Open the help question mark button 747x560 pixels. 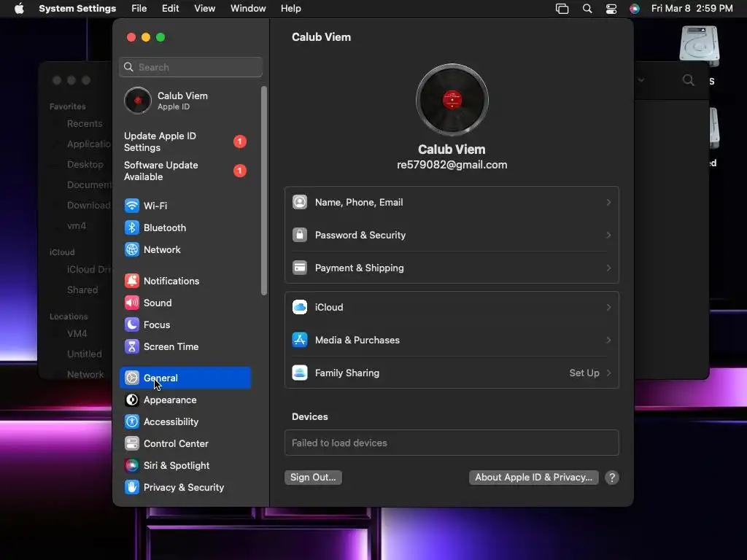[612, 478]
